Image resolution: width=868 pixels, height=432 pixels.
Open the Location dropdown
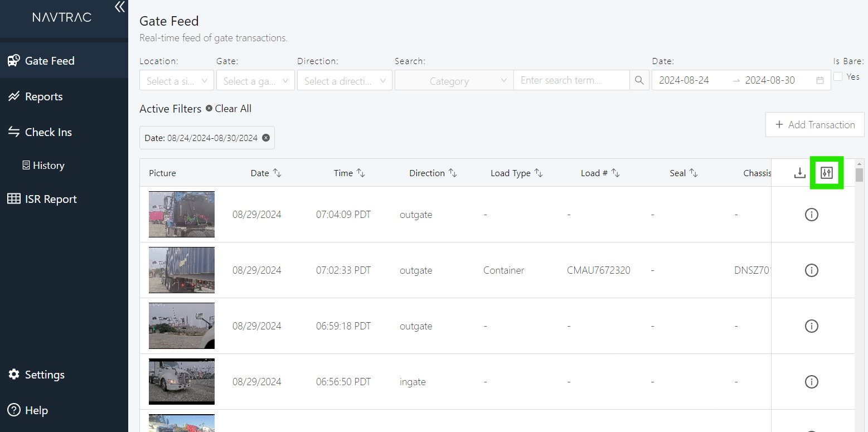(176, 80)
